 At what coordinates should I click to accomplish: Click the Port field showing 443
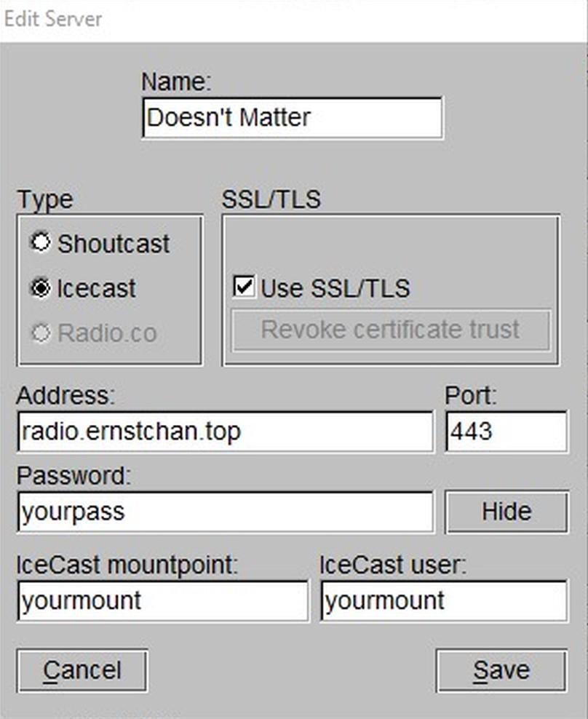tap(506, 432)
